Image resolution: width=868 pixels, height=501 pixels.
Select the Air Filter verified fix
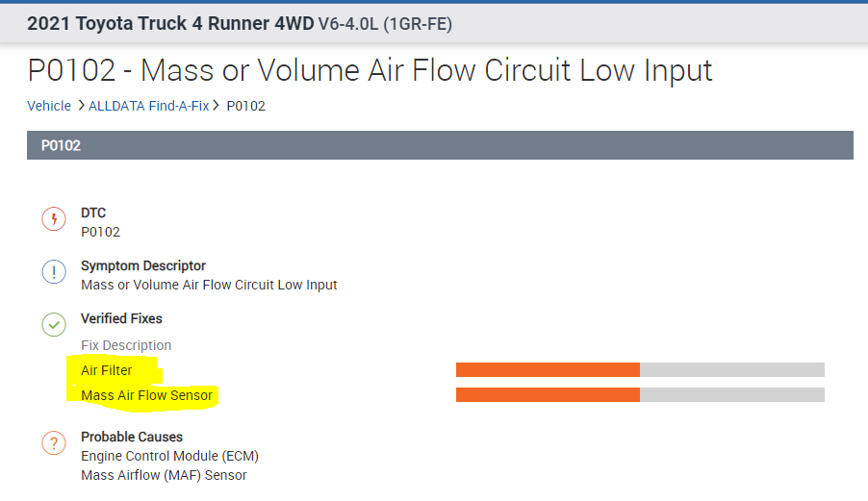(x=107, y=370)
